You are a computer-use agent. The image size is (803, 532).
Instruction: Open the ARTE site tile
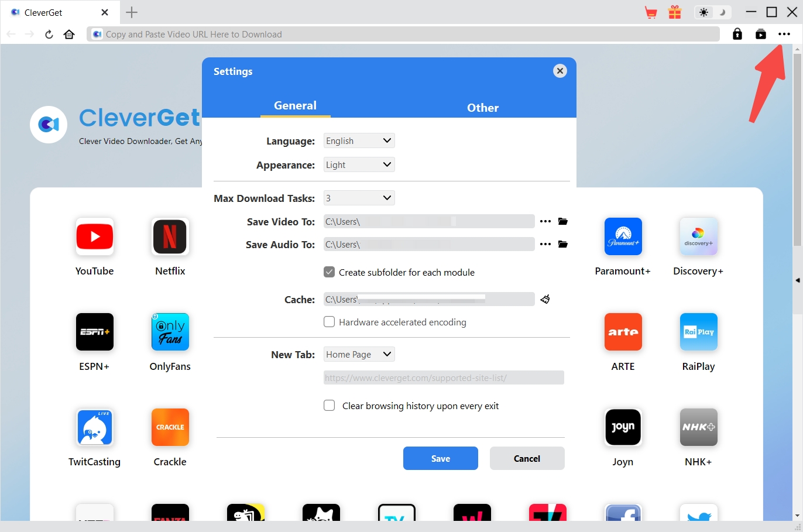623,332
